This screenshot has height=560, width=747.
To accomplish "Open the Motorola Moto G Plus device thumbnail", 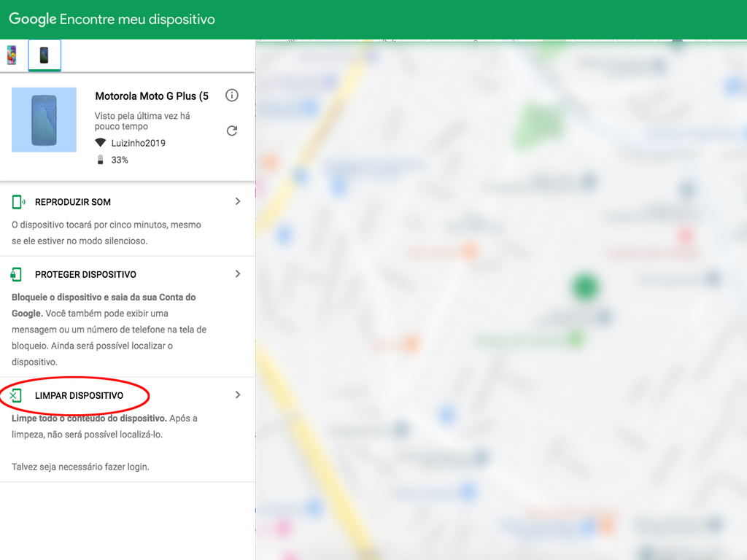I will tap(44, 120).
